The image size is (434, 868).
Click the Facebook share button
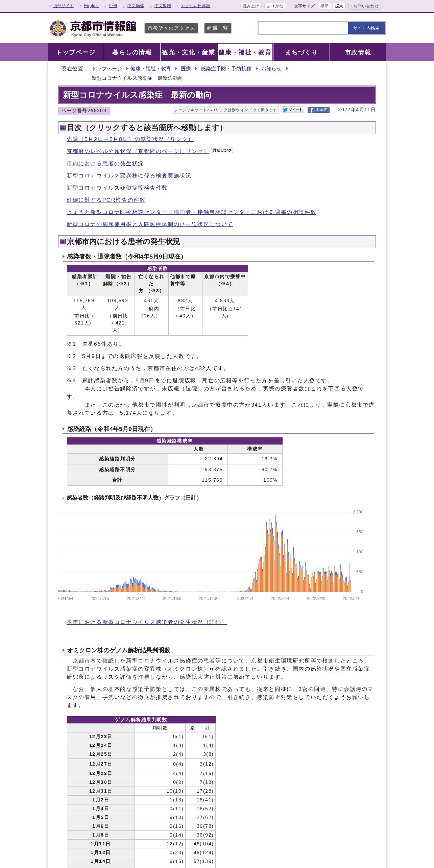coord(318,110)
